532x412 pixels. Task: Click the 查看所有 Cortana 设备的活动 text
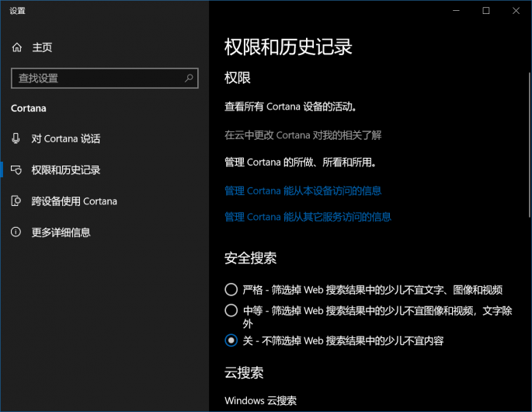click(290, 106)
